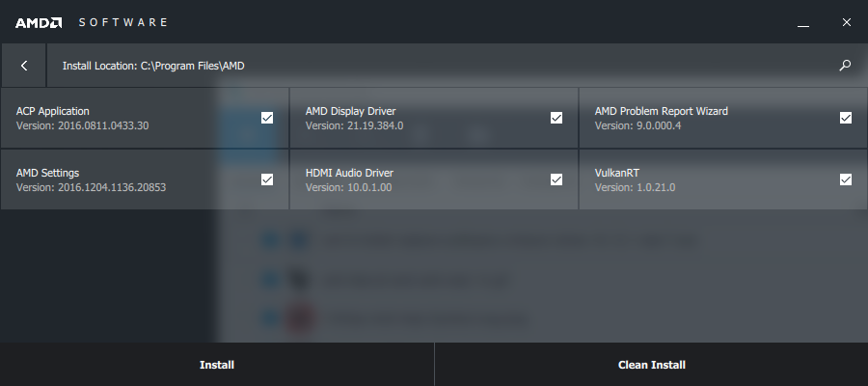This screenshot has height=386, width=868.
Task: Start the standard Install
Action: (217, 365)
